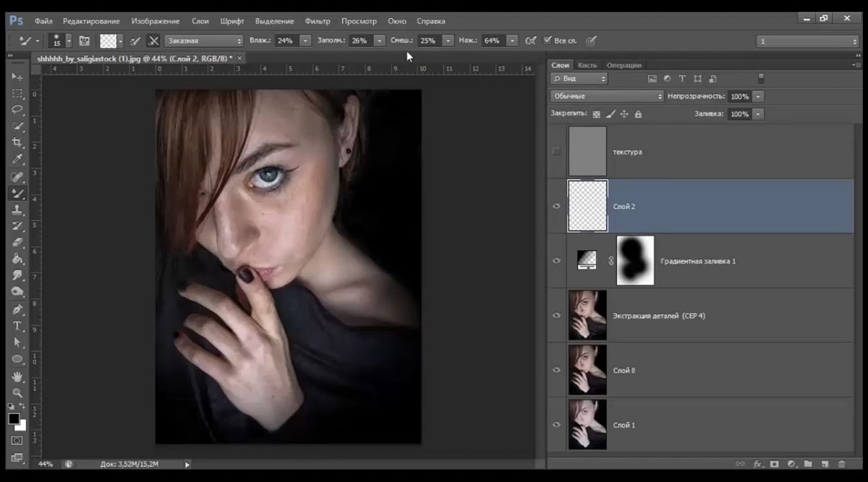
Task: Filter layers by shape layer icon
Action: (x=697, y=79)
